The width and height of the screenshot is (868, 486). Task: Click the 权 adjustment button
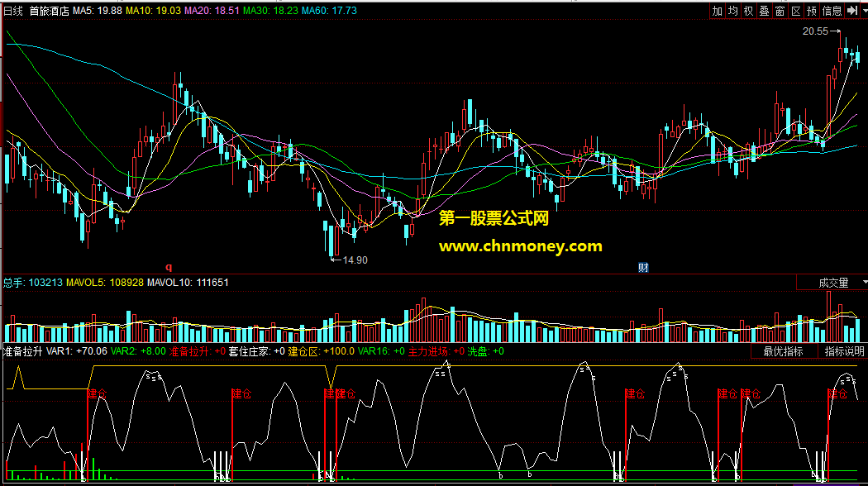pos(748,11)
